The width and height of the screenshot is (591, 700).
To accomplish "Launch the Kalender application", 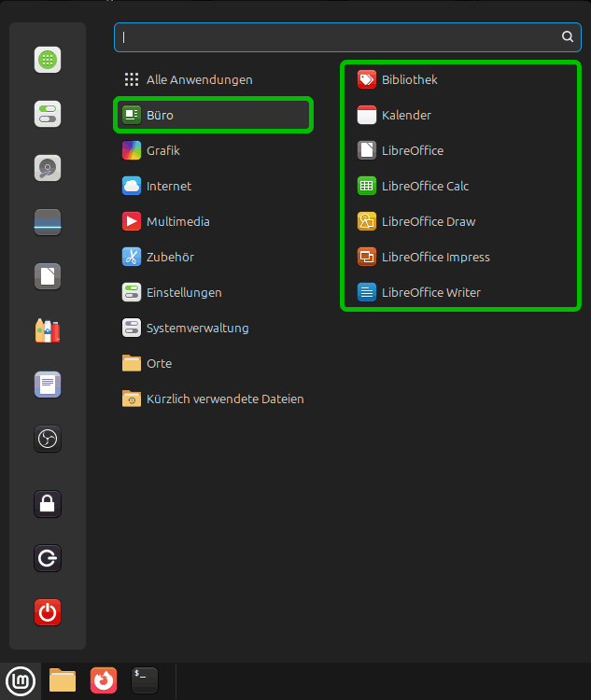I will click(x=406, y=115).
